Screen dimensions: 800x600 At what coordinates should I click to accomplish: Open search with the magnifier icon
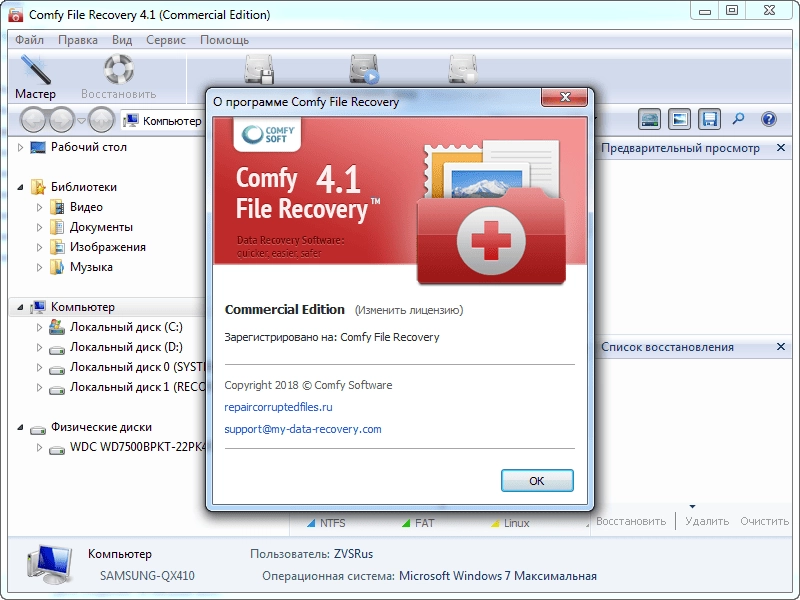[x=738, y=119]
